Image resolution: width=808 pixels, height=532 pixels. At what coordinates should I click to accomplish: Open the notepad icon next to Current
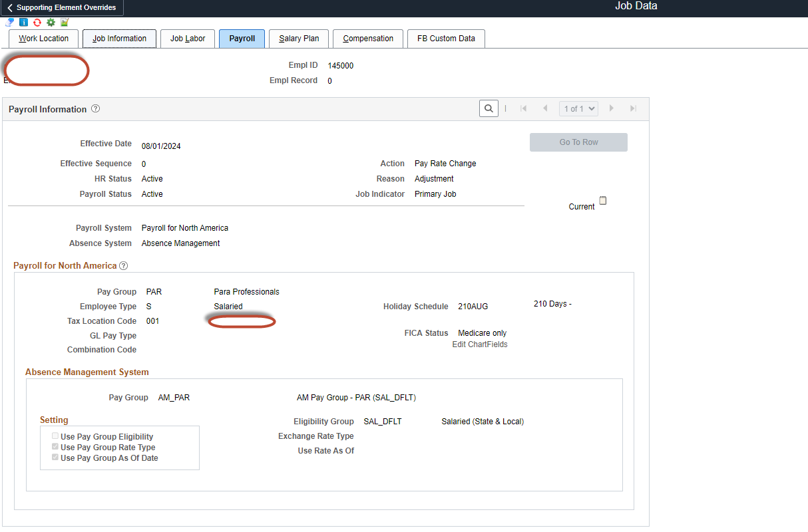coord(602,200)
